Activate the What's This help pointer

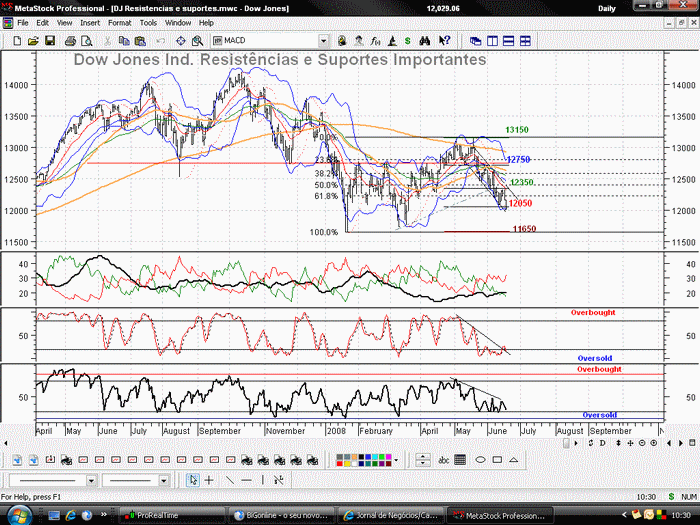[444, 41]
